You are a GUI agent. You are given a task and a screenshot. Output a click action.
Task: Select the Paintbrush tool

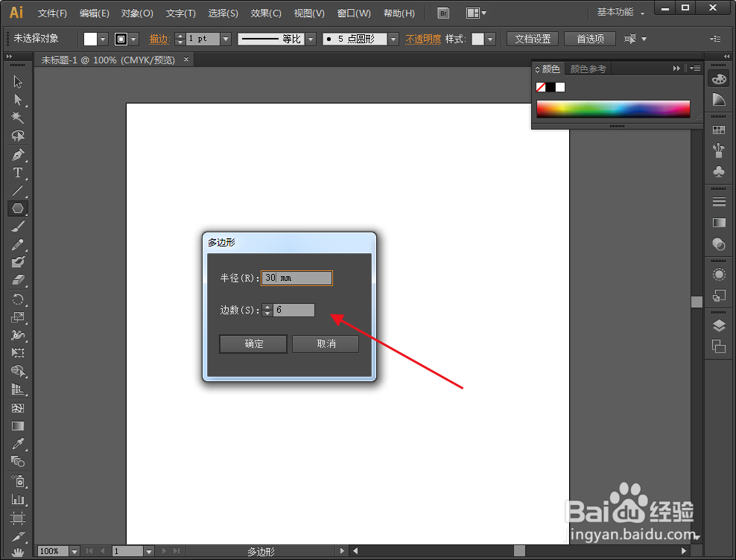(x=18, y=226)
